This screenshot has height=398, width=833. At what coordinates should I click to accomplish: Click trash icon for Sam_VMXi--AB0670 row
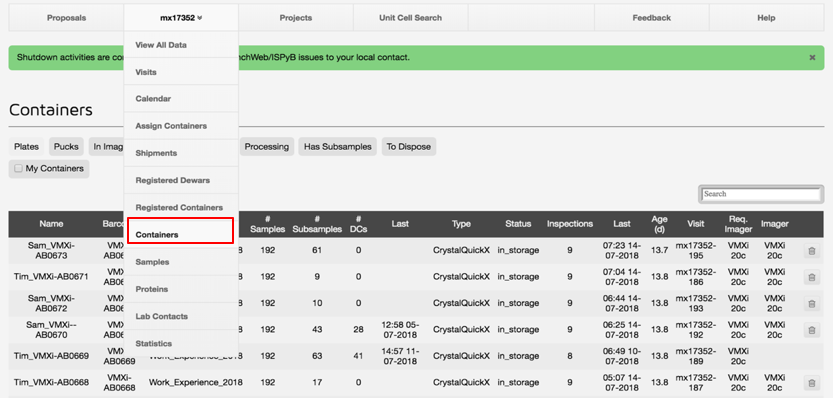pyautogui.click(x=811, y=330)
